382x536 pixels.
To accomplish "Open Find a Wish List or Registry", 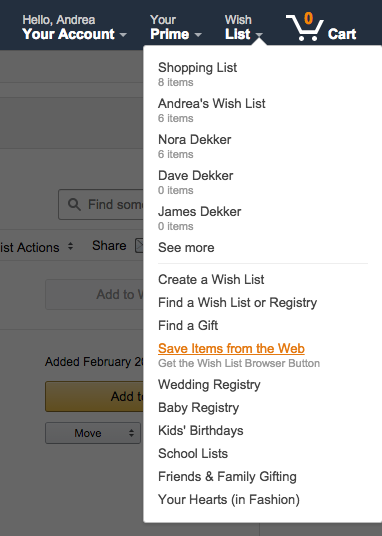I will [237, 303].
